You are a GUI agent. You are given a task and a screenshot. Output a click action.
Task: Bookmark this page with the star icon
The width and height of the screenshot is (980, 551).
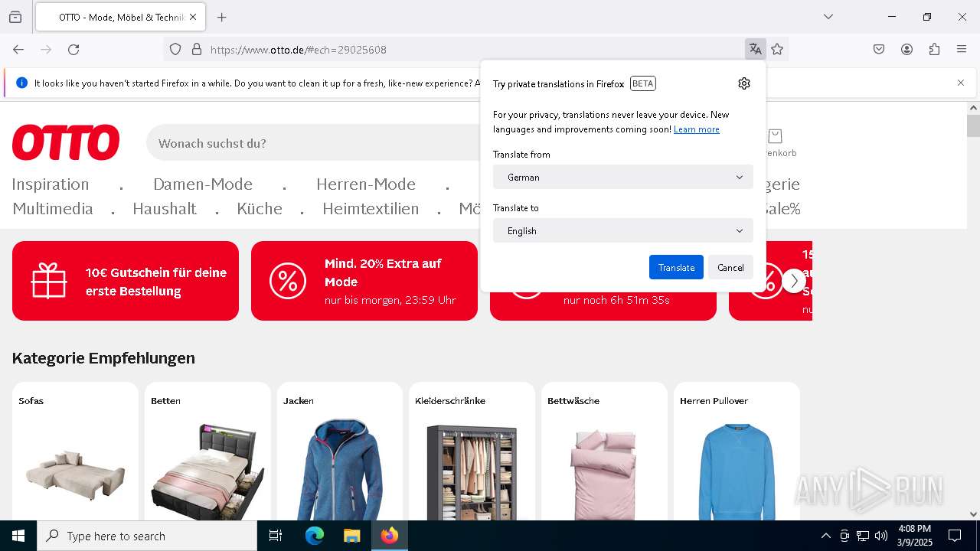[x=777, y=50]
